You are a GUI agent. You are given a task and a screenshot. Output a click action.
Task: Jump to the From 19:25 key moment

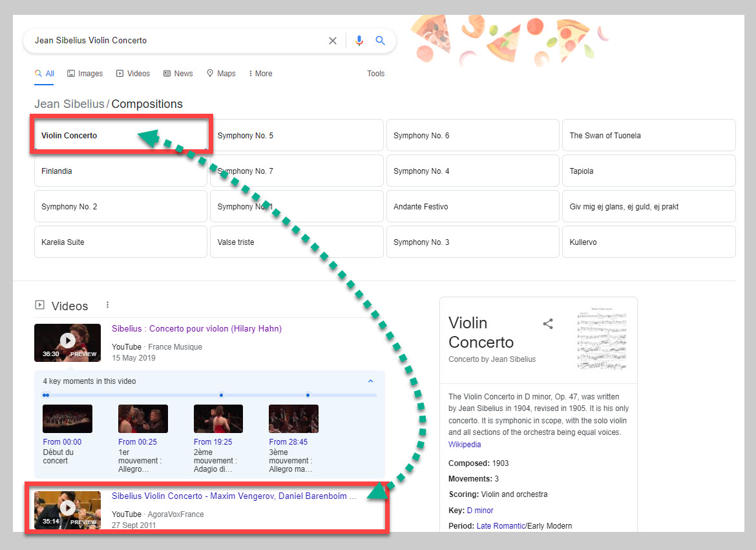[213, 442]
